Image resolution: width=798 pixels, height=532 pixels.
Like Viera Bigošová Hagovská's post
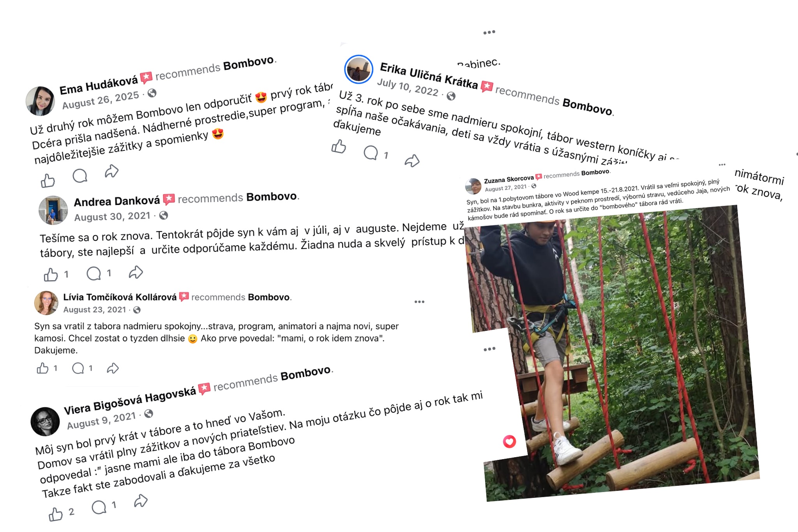pos(56,514)
